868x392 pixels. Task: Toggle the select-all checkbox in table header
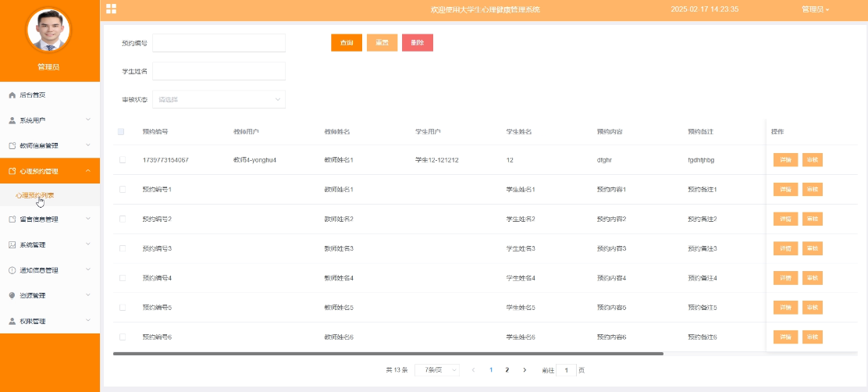coord(121,132)
